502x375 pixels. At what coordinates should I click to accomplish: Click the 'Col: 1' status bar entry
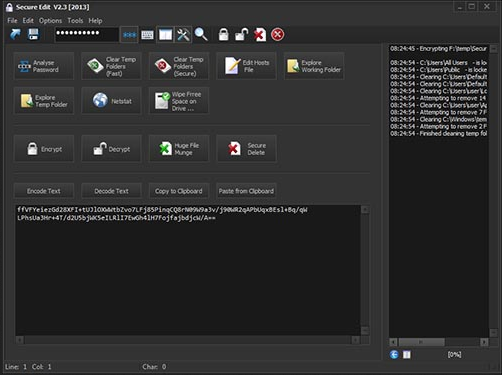(42, 367)
